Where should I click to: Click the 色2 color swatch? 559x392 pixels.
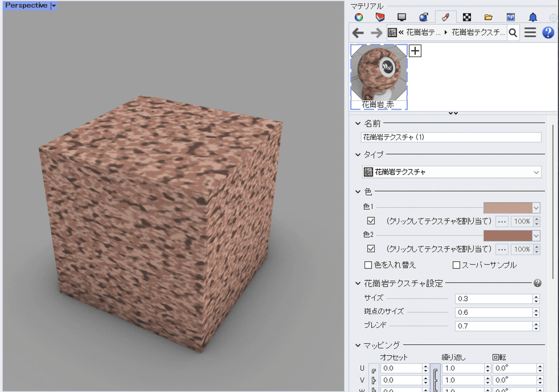click(x=507, y=236)
